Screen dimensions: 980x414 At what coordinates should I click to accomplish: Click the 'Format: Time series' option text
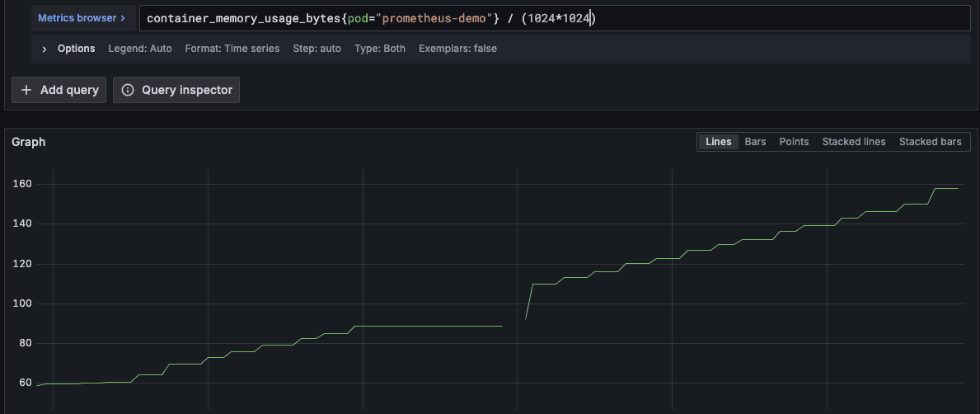[x=232, y=48]
